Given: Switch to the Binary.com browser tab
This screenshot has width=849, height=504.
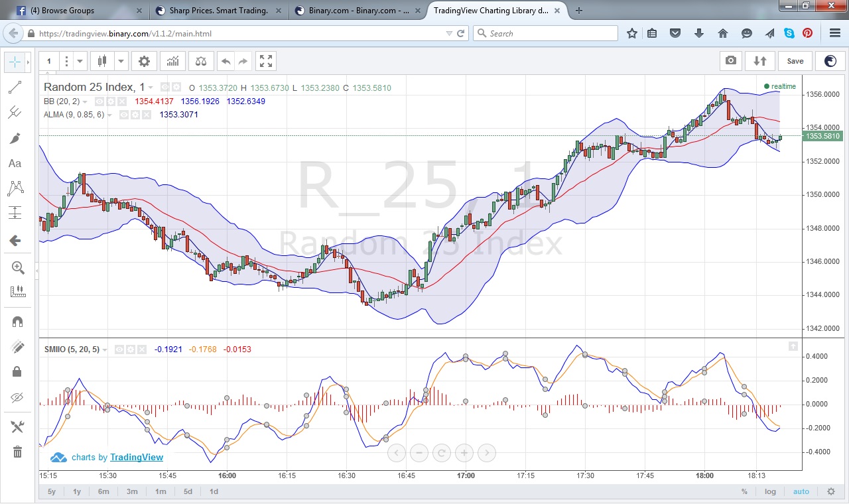Looking at the screenshot, I should point(358,11).
